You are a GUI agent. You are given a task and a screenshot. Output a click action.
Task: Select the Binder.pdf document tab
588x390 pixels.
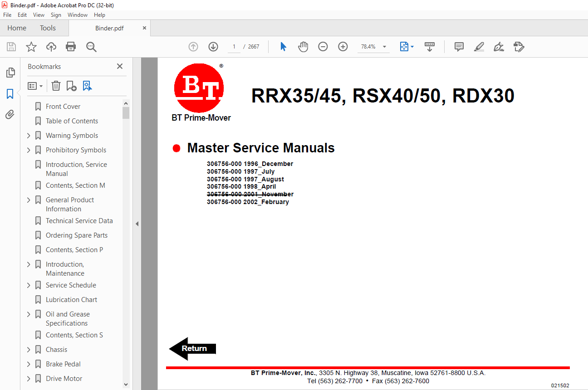[x=109, y=28]
